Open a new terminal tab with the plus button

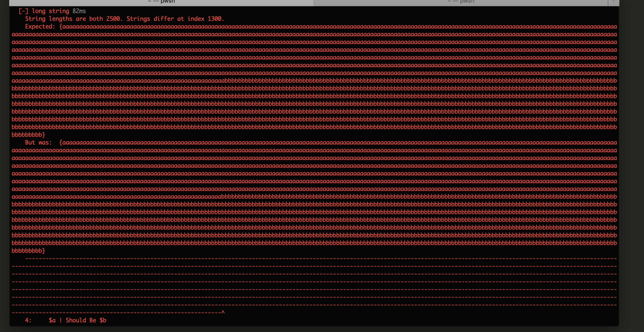614,2
